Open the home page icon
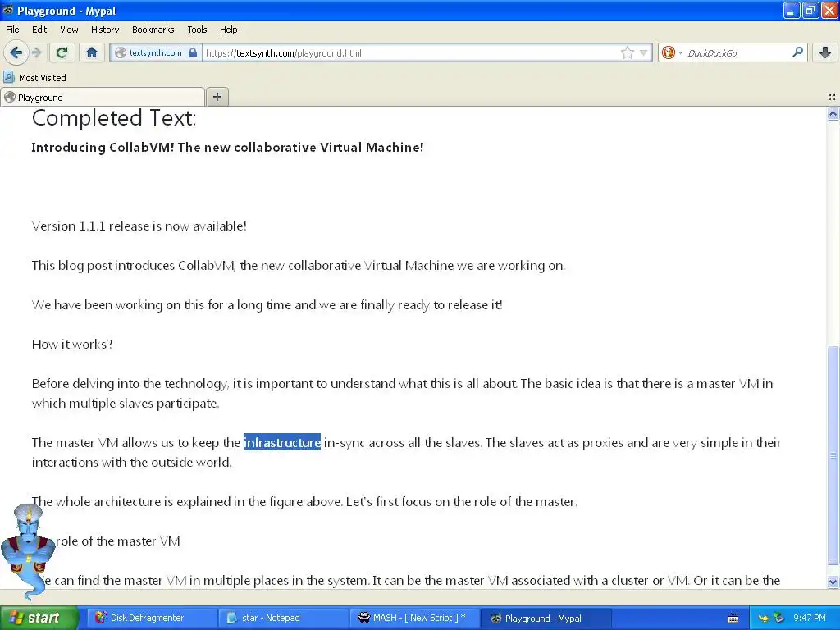This screenshot has width=840, height=630. [x=92, y=52]
